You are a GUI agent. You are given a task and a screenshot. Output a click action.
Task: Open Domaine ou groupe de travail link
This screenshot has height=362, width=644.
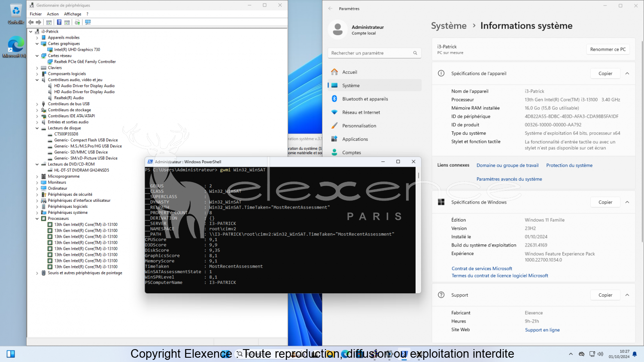[x=507, y=165]
